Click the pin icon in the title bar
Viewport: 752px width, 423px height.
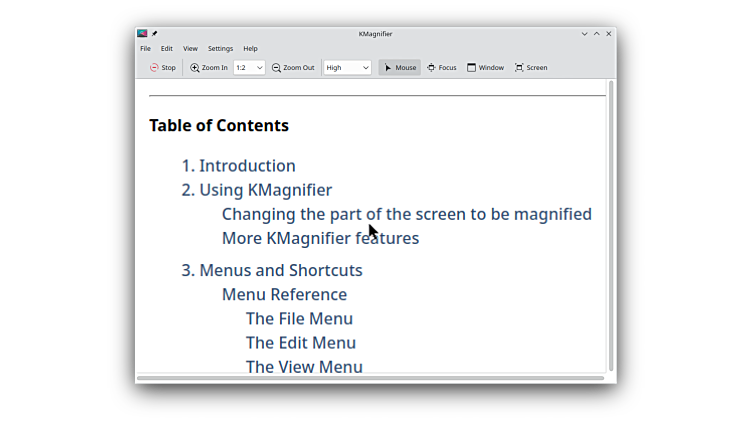point(155,34)
